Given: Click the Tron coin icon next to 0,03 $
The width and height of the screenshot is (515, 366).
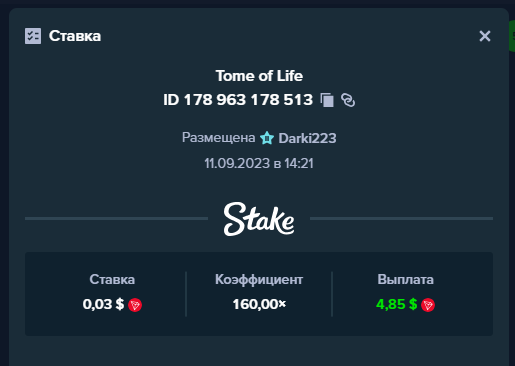Looking at the screenshot, I should [135, 305].
